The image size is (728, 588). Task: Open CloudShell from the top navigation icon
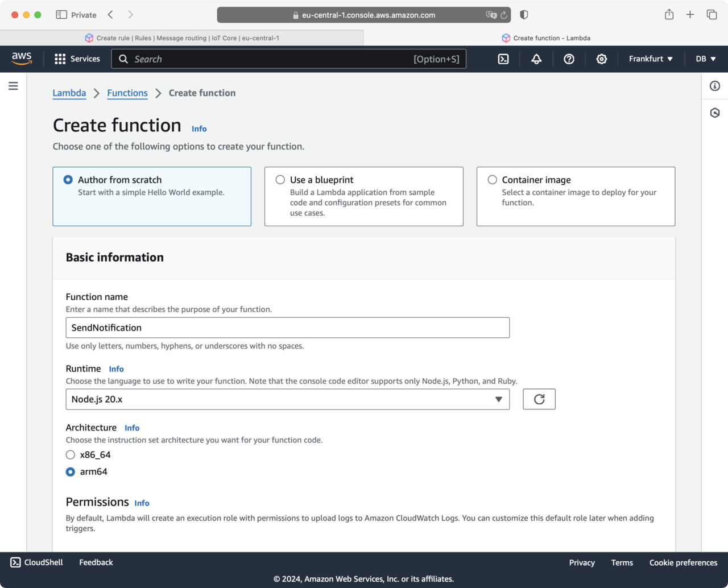(x=503, y=59)
